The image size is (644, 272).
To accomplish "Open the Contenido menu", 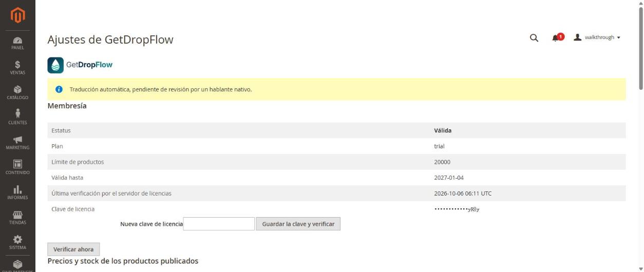I will [x=17, y=168].
